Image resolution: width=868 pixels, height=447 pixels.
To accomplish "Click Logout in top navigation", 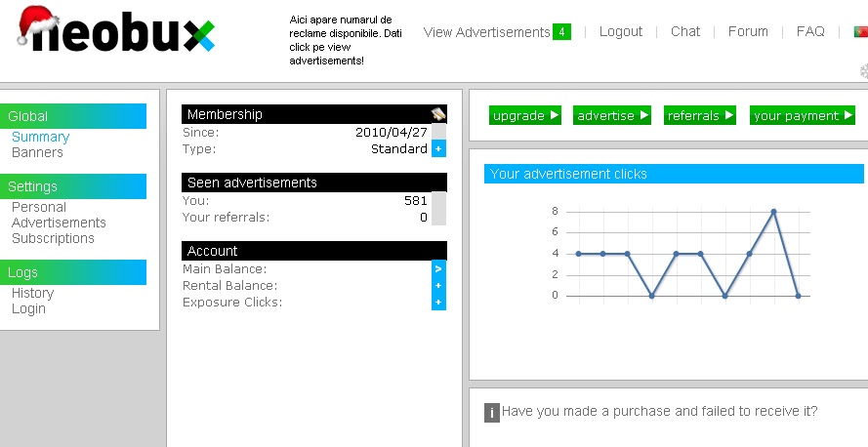I will point(621,31).
